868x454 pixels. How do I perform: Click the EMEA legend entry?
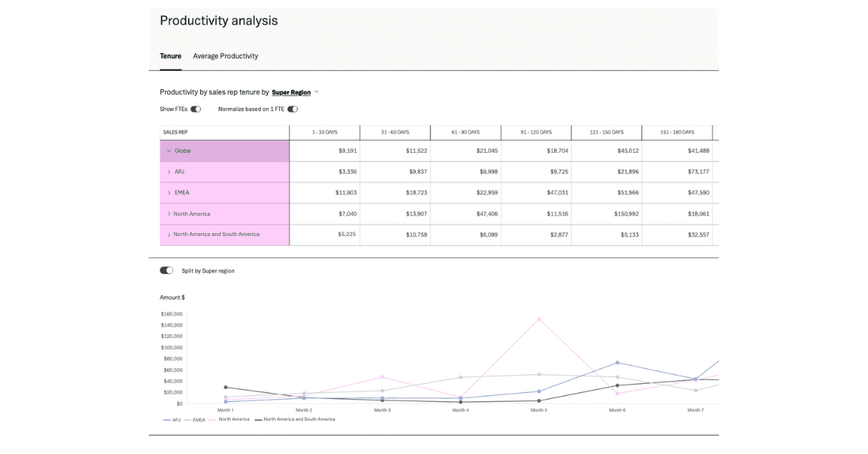[198, 420]
